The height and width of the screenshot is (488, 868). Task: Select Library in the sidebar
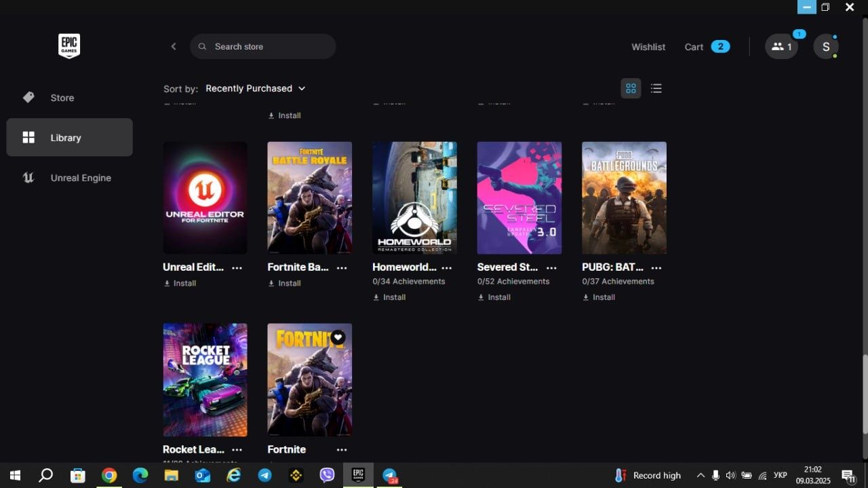click(69, 138)
